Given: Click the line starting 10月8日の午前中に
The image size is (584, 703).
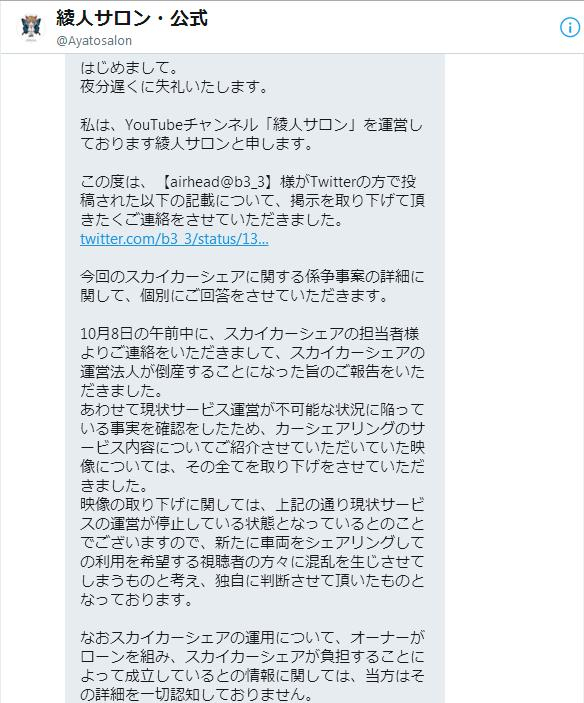Looking at the screenshot, I should (250, 334).
